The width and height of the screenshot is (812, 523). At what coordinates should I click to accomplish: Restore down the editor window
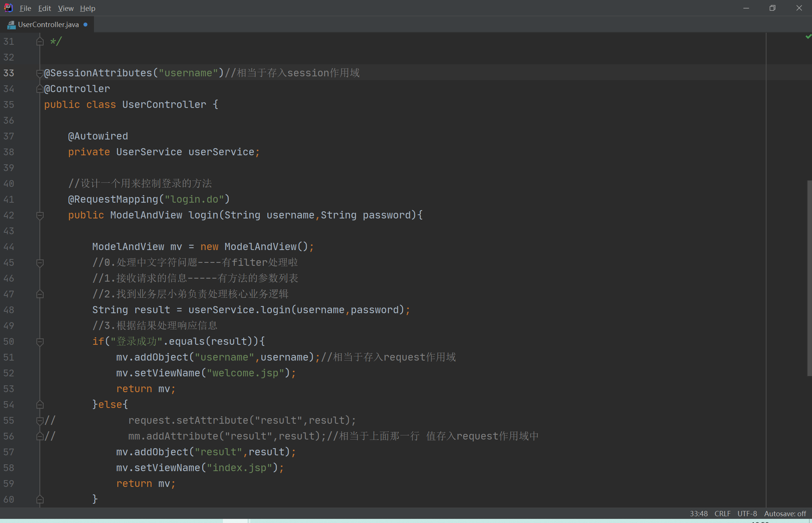point(773,8)
